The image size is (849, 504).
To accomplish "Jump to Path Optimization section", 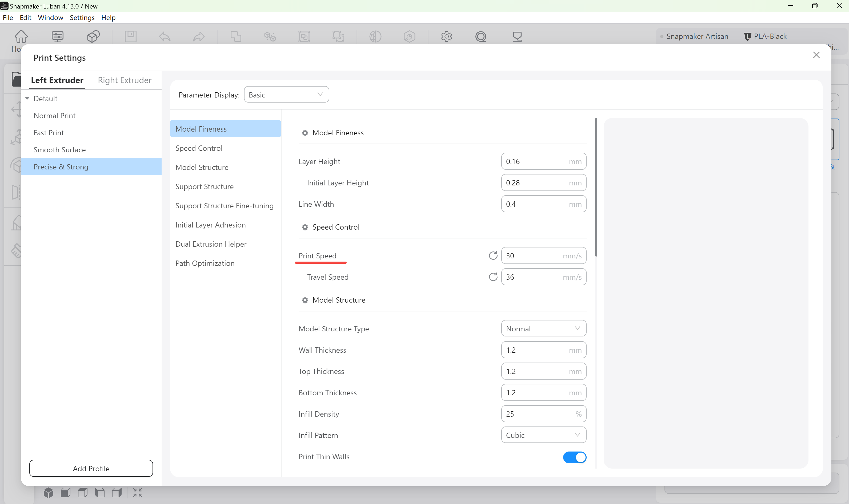I will 225,263.
